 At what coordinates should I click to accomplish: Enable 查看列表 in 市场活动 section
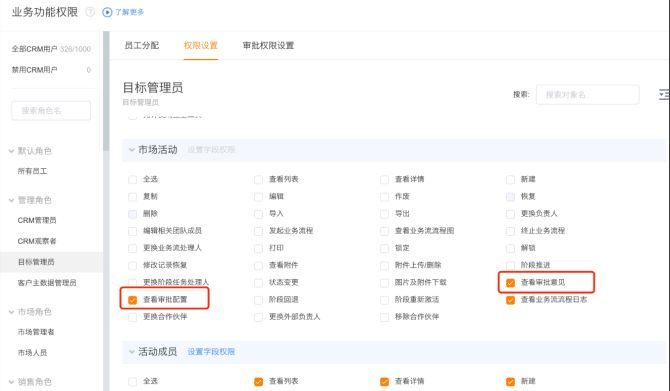pos(259,179)
